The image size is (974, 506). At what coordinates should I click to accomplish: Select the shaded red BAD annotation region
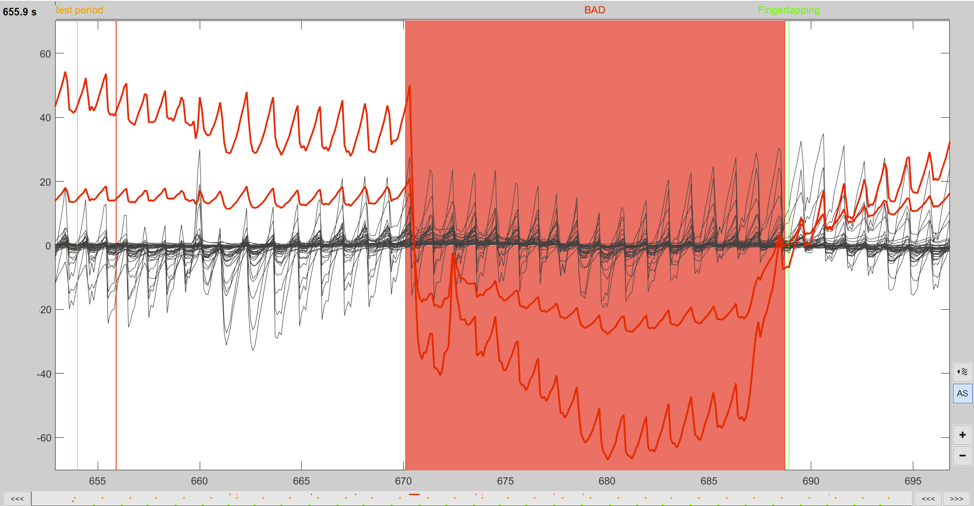click(x=594, y=245)
